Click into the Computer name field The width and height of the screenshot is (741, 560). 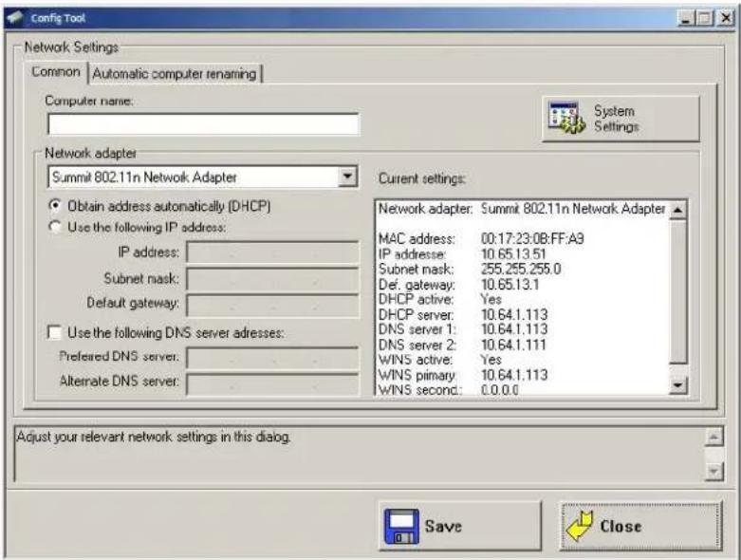click(203, 124)
